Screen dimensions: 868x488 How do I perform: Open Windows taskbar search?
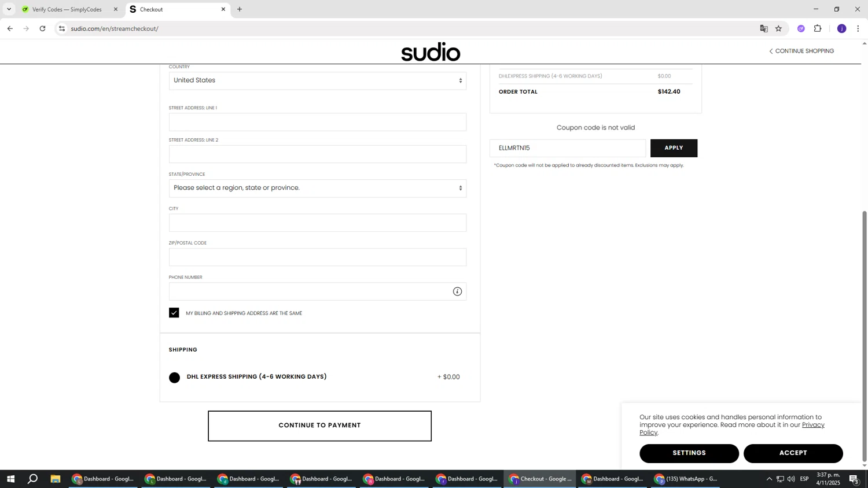(33, 479)
